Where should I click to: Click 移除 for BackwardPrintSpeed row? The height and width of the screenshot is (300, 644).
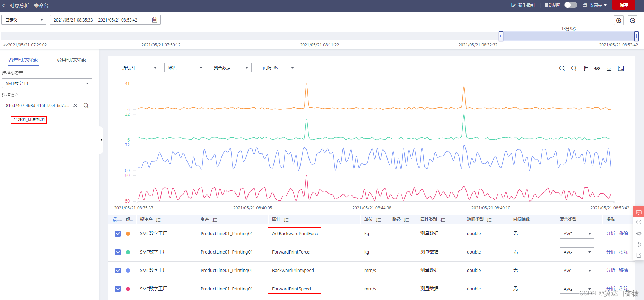pos(624,270)
